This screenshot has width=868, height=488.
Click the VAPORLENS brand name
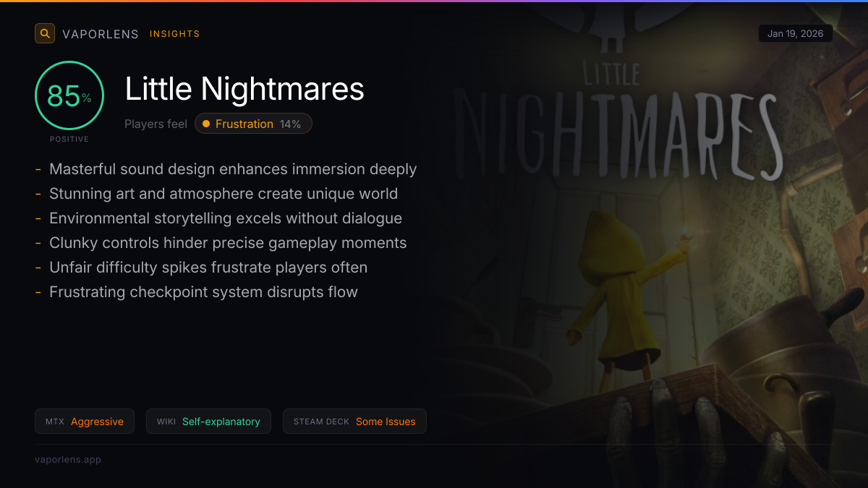[101, 34]
